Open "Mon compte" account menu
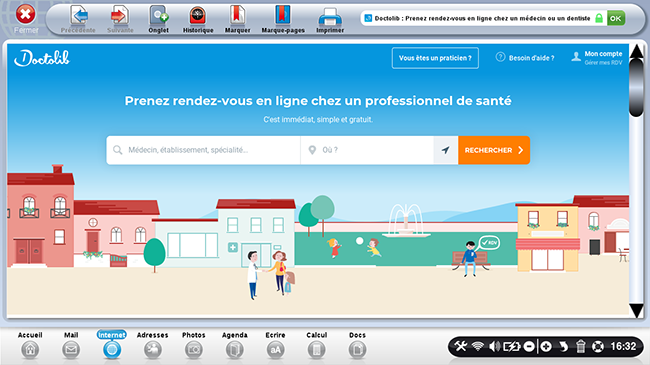Screen dimensions: 650x365 pos(597,58)
